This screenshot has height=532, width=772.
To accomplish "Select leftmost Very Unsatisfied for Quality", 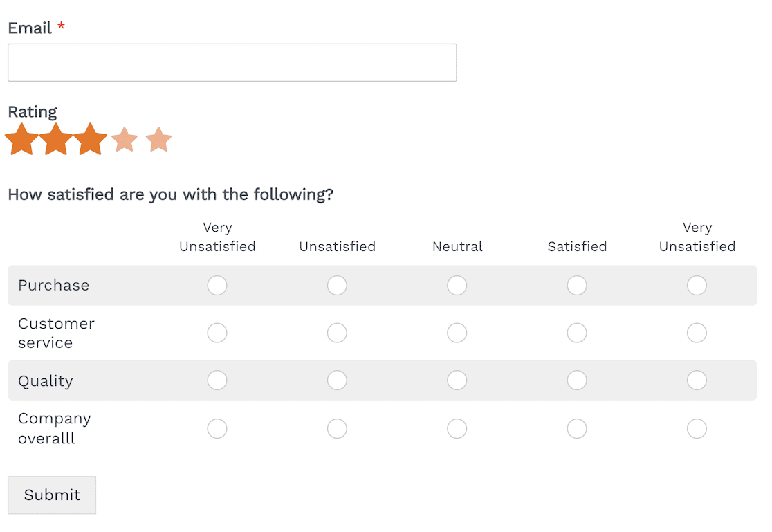I will pos(217,380).
